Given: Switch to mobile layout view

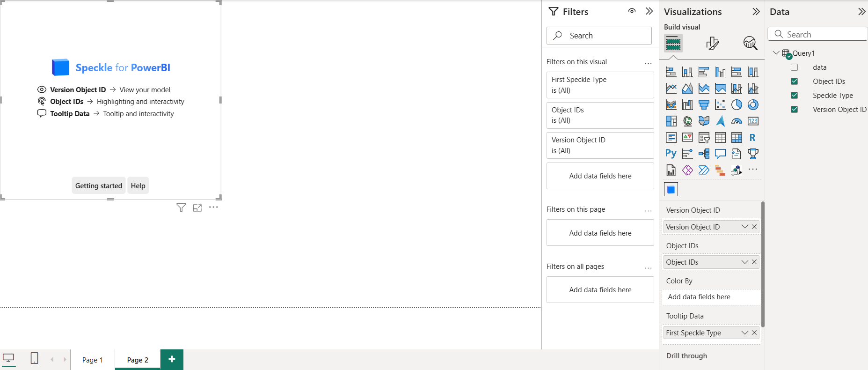Looking at the screenshot, I should point(34,358).
